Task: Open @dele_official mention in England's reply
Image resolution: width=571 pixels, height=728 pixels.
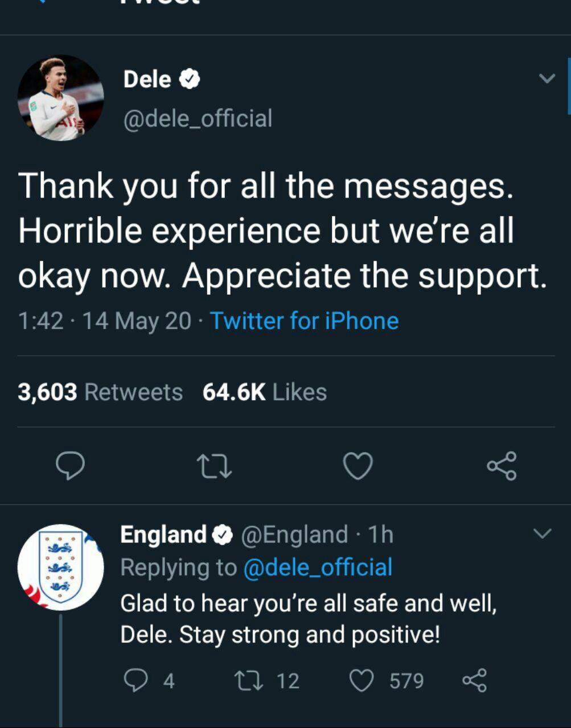Action: (x=318, y=567)
